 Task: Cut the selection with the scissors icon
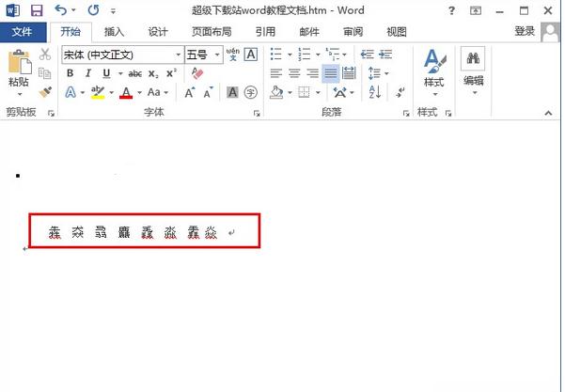45,55
